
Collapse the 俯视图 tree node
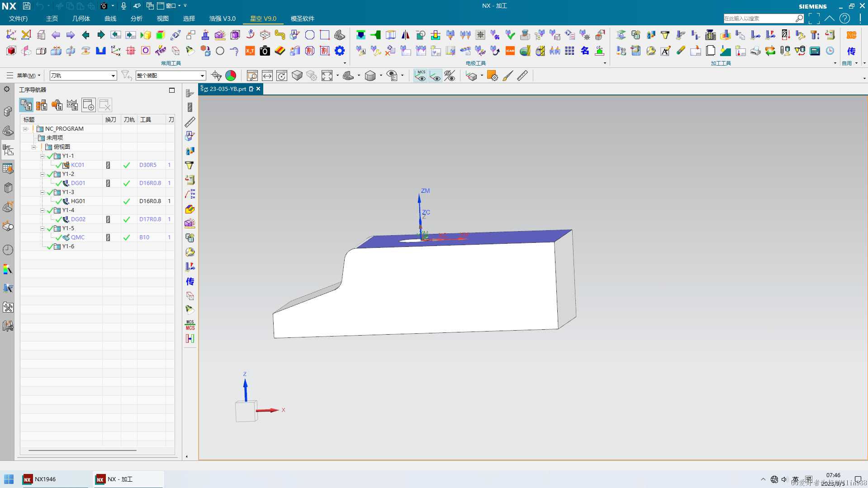pyautogui.click(x=34, y=147)
